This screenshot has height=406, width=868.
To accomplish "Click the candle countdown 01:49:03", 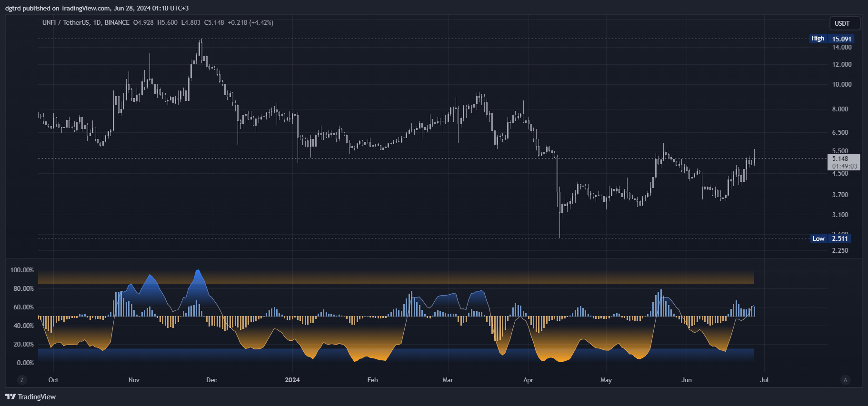I will tap(845, 166).
